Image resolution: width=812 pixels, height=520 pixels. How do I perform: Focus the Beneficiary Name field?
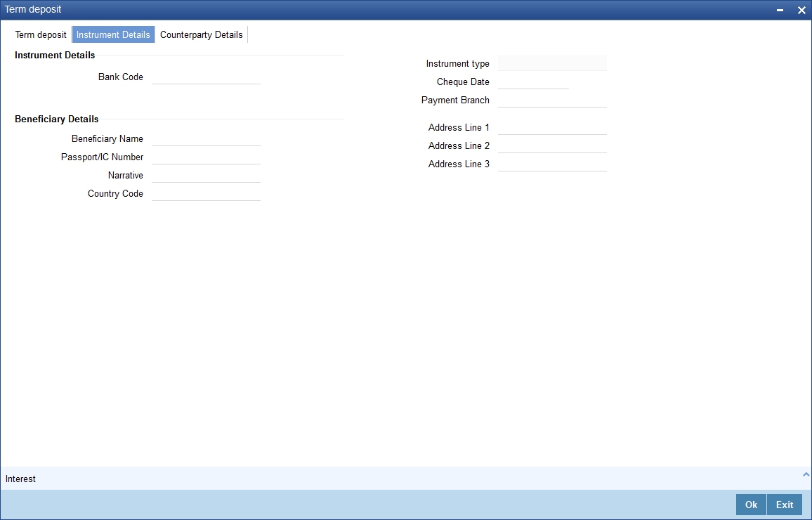point(206,139)
